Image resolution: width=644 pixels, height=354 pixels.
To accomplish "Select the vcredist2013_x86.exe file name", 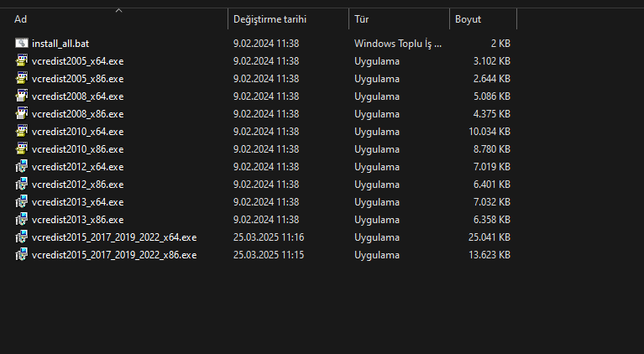I will coord(77,220).
